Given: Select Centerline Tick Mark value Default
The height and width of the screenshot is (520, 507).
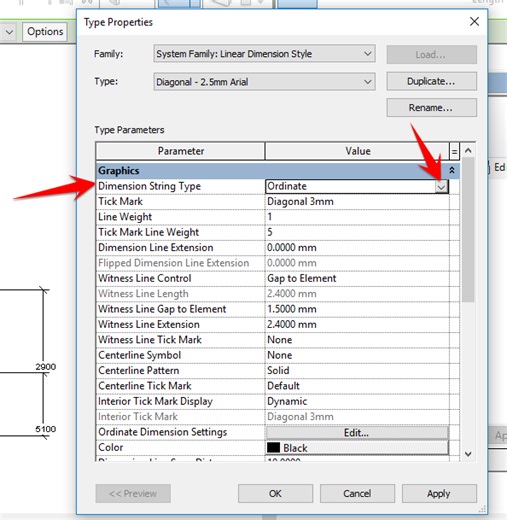Looking at the screenshot, I should click(357, 386).
